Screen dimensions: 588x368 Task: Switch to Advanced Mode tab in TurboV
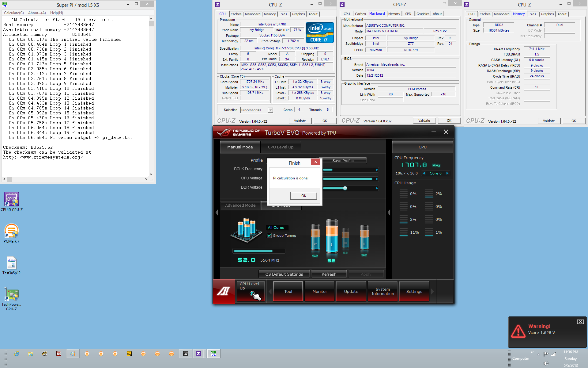pos(240,205)
